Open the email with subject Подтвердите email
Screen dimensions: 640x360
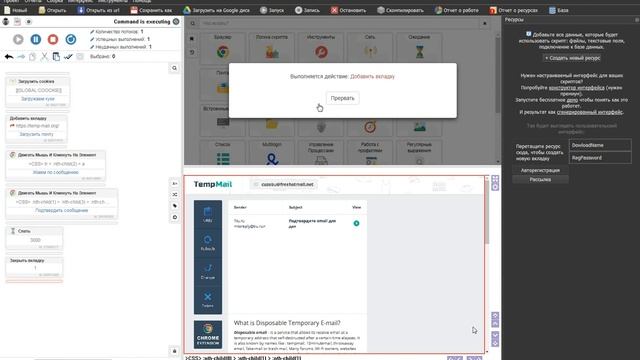point(312,223)
